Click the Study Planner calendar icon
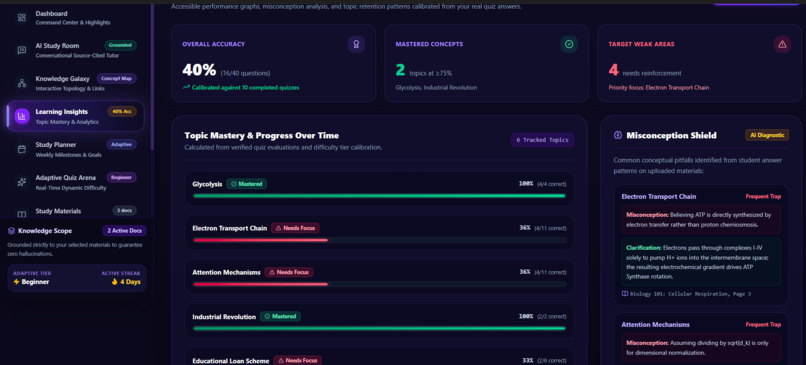The image size is (806, 365). point(22,149)
